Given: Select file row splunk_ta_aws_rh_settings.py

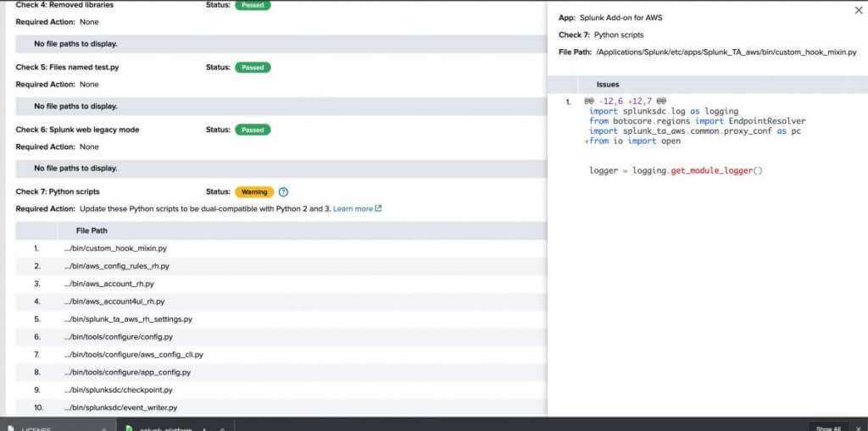Looking at the screenshot, I should (281, 319).
